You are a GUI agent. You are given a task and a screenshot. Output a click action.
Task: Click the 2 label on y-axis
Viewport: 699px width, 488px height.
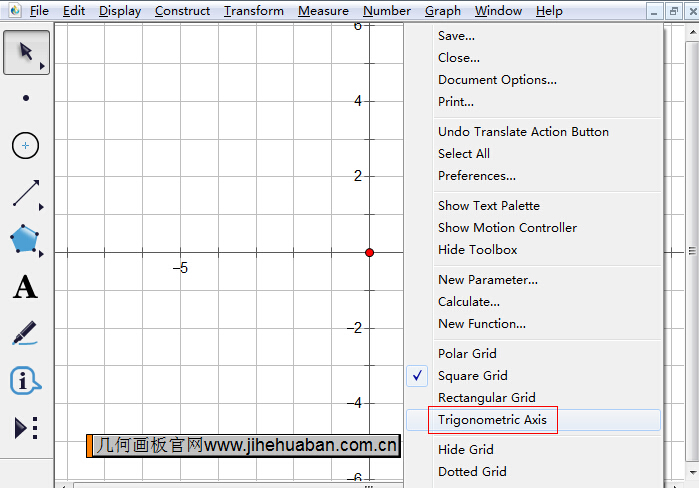358,176
